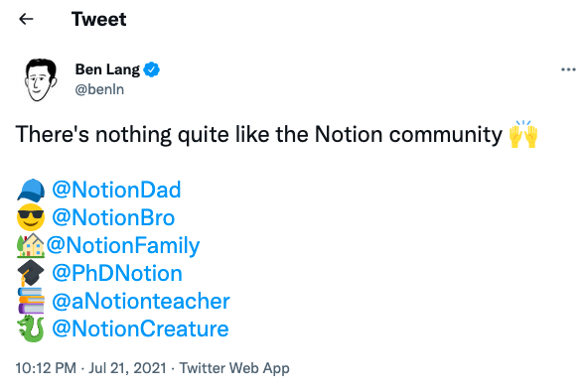Click the blue cap emoji
This screenshot has width=584, height=392.
pos(31,191)
